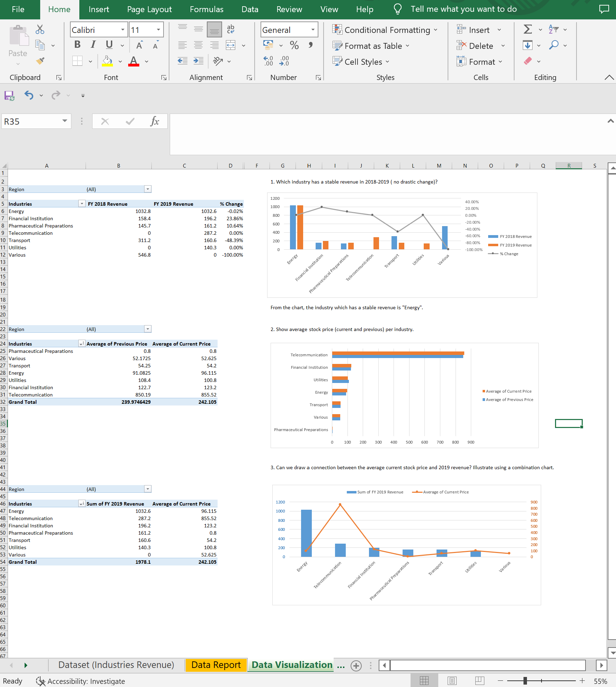Toggle bold formatting

click(77, 45)
